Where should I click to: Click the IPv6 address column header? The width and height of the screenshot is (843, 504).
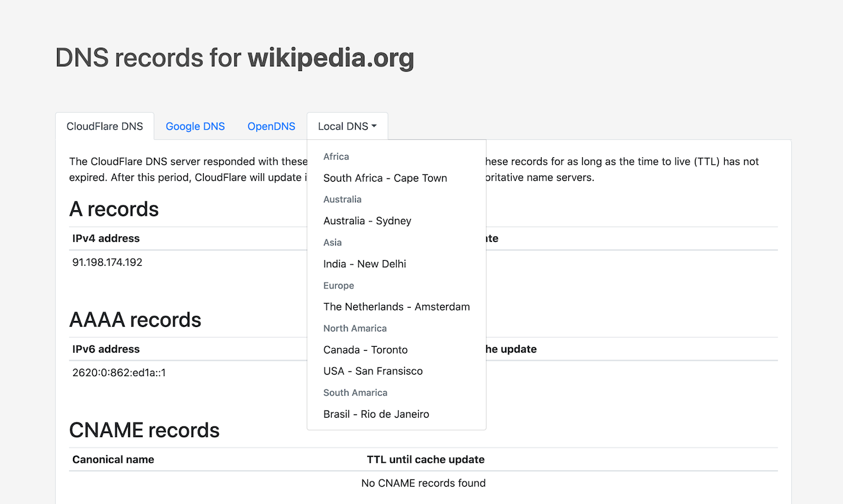(x=106, y=349)
